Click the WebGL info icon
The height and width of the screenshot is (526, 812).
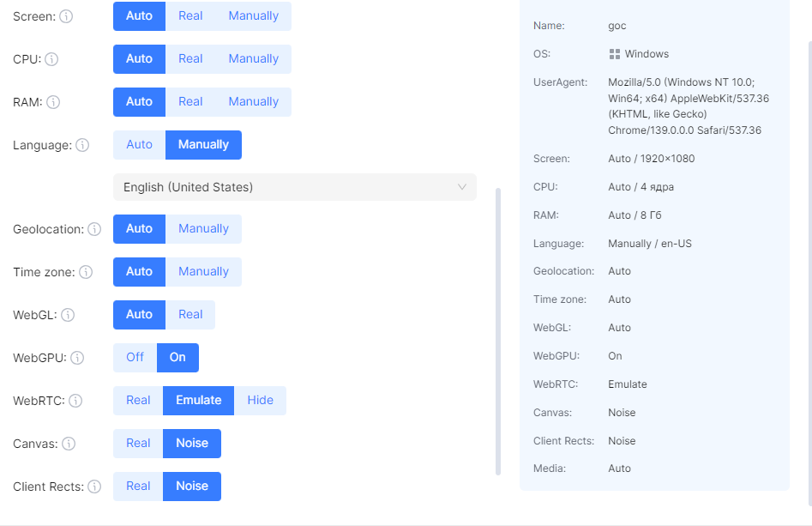point(68,315)
